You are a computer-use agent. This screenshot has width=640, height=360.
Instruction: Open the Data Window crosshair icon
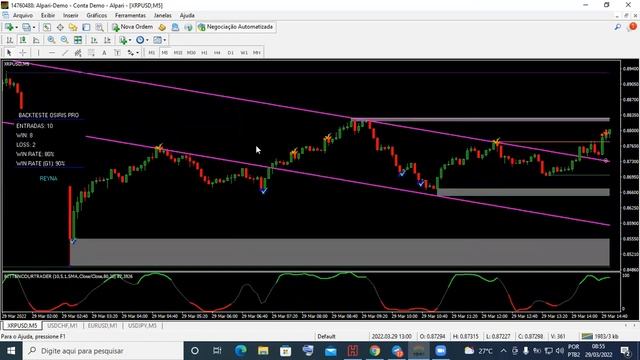click(60, 27)
